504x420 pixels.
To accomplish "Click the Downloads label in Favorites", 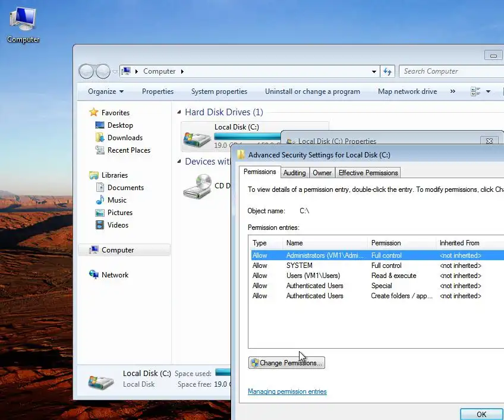I will point(125,138).
